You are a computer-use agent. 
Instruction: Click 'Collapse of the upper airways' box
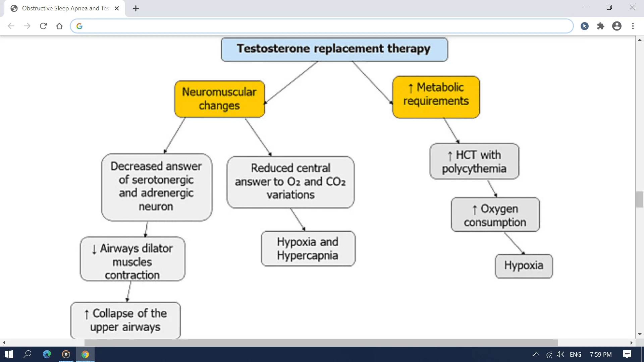(x=125, y=320)
